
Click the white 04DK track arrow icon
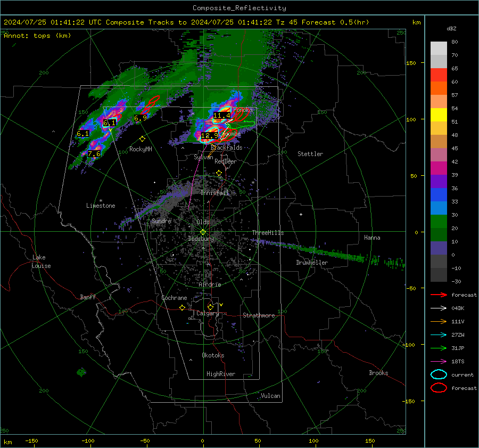439,308
